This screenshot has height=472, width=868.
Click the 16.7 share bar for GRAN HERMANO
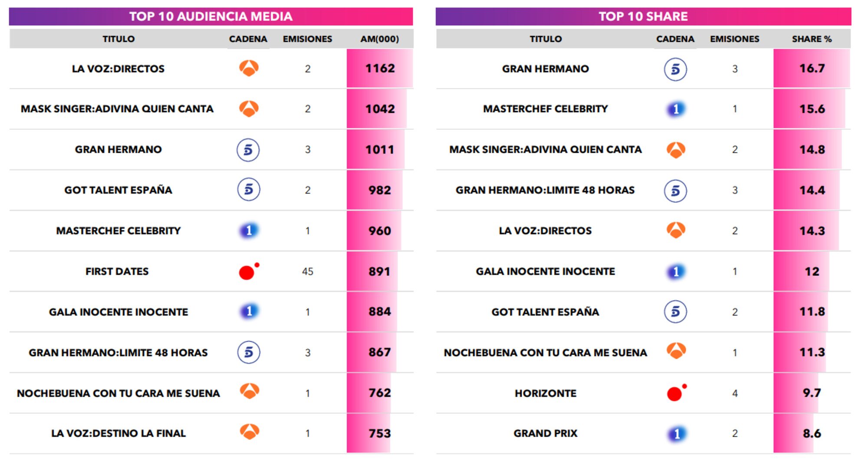click(x=812, y=69)
